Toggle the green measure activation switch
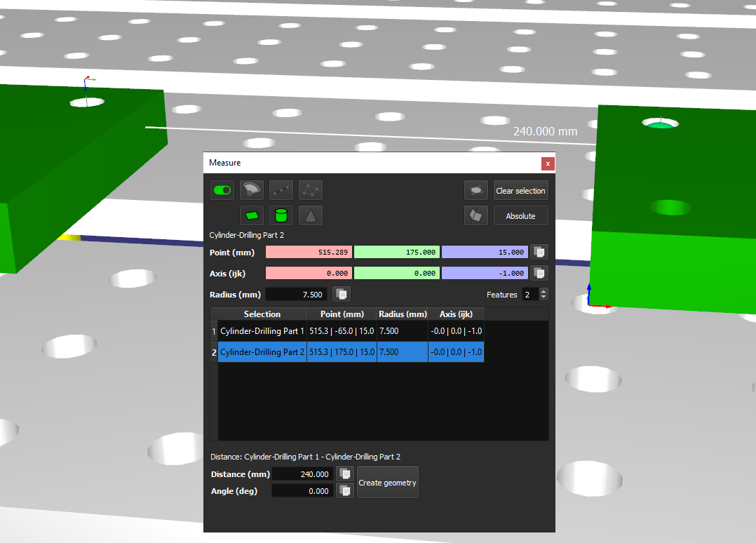The height and width of the screenshot is (543, 756). click(222, 190)
